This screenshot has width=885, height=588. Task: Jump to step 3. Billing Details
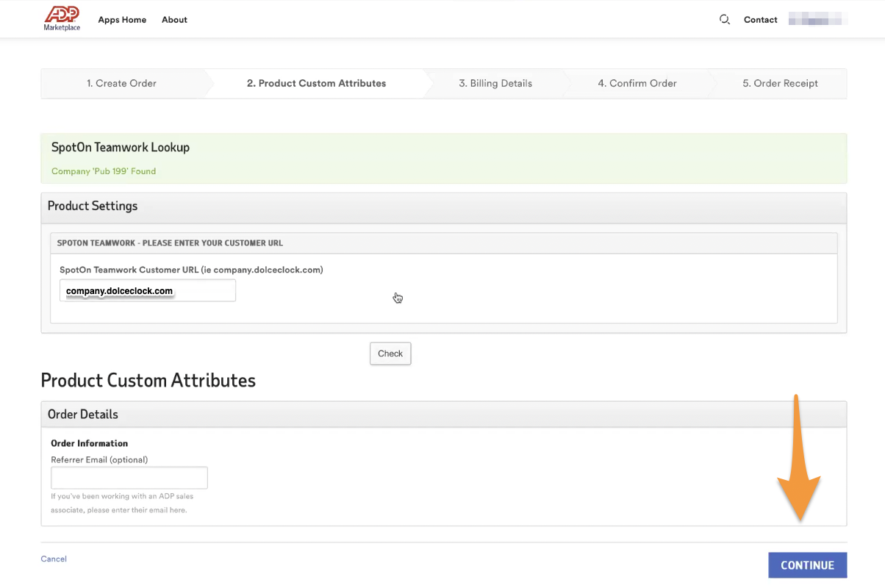coord(495,83)
